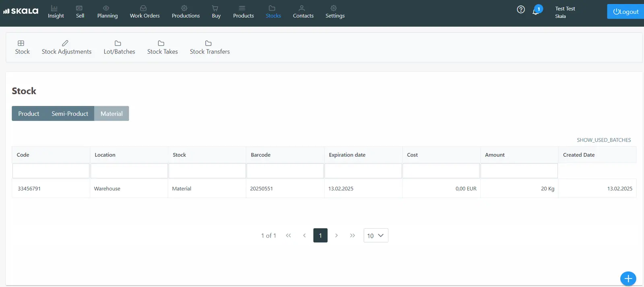
Task: Click the SKALA logo
Action: point(21,11)
